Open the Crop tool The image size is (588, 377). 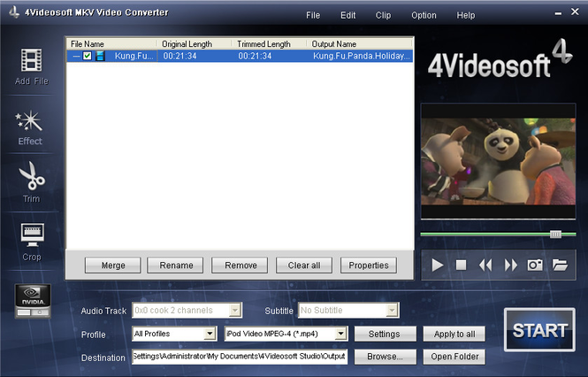click(x=30, y=236)
